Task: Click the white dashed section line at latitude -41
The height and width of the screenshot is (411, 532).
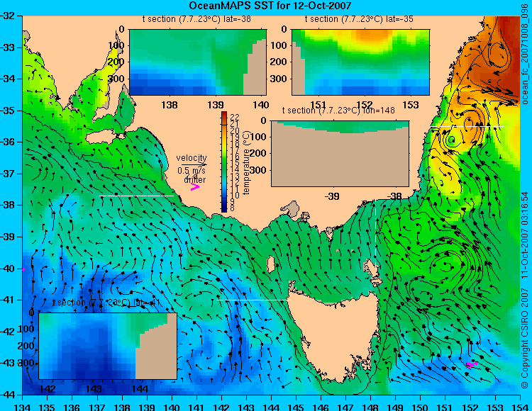Action: coord(253,300)
